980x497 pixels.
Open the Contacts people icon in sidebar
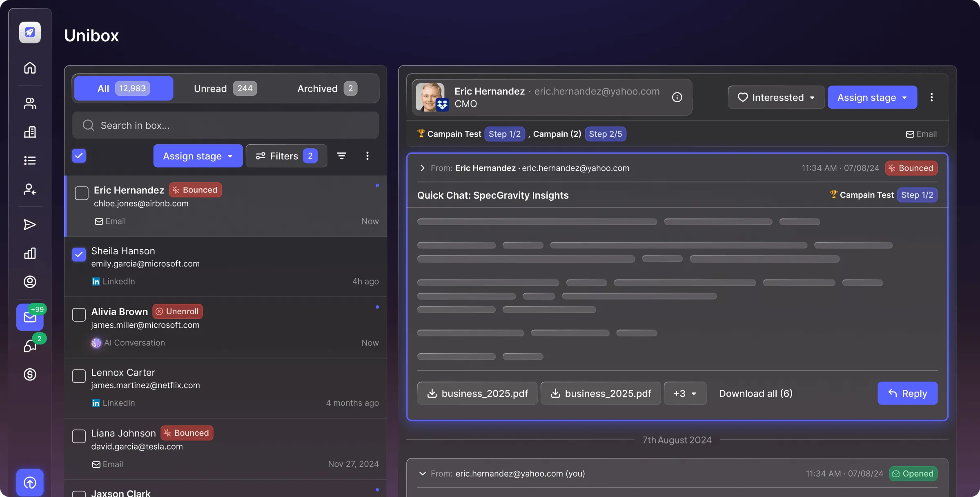click(x=30, y=103)
